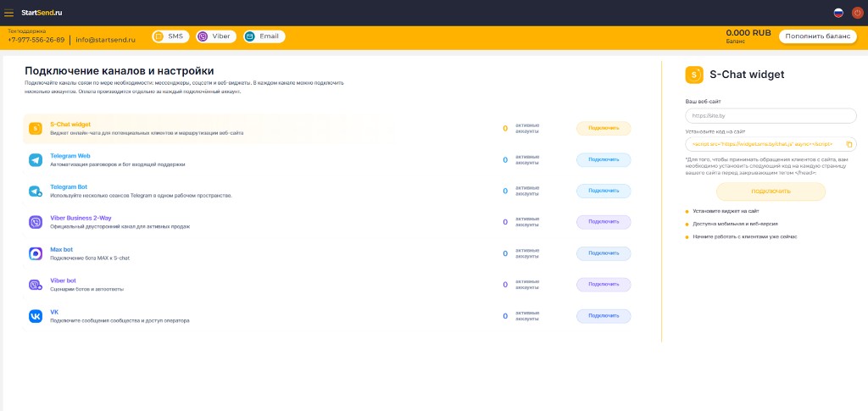
Task: Click the Telegram Bot row icon
Action: pyautogui.click(x=36, y=191)
